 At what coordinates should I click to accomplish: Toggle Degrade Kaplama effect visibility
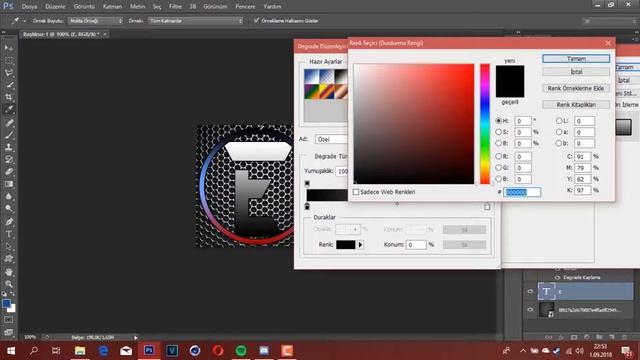coord(557,278)
